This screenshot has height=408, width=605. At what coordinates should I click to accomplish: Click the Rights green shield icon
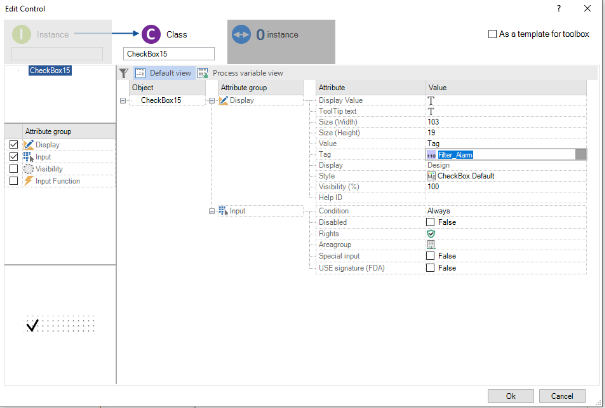[431, 234]
